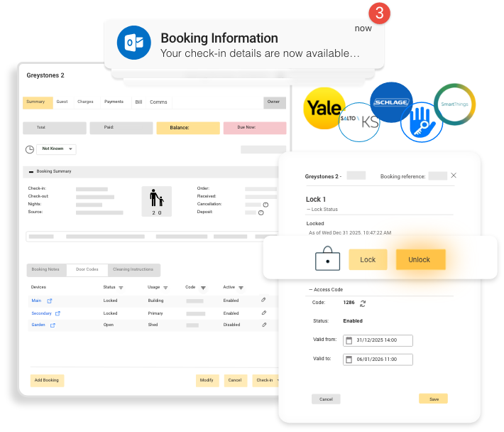This screenshot has width=504, height=432.
Task: Filter the Code column
Action: tap(203, 288)
